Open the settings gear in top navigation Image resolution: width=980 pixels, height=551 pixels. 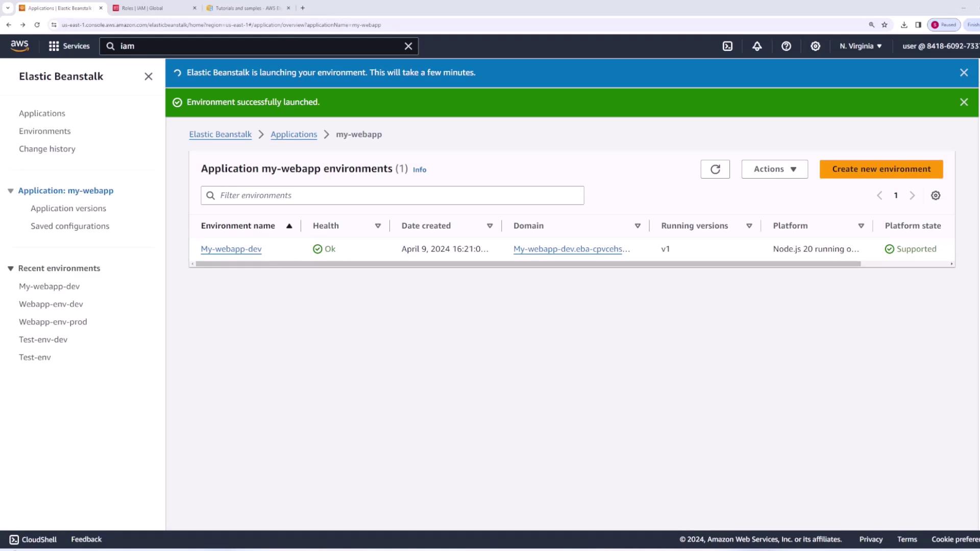click(815, 46)
